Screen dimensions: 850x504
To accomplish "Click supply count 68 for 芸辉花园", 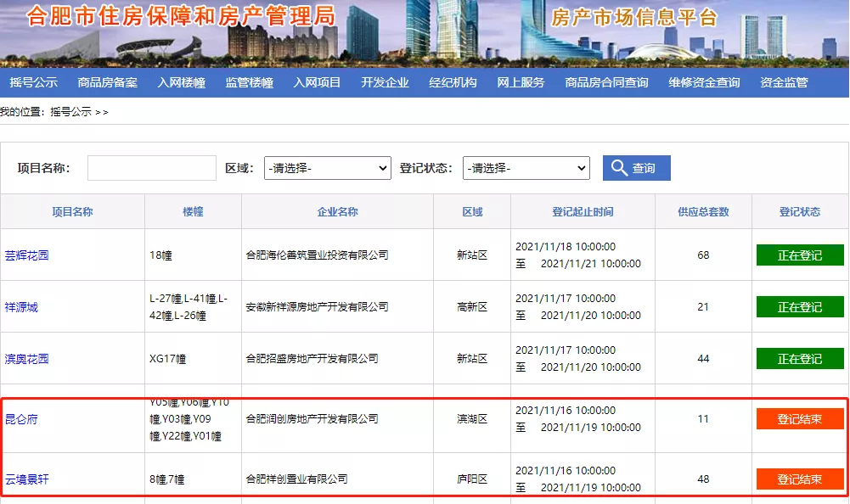I will pos(703,255).
